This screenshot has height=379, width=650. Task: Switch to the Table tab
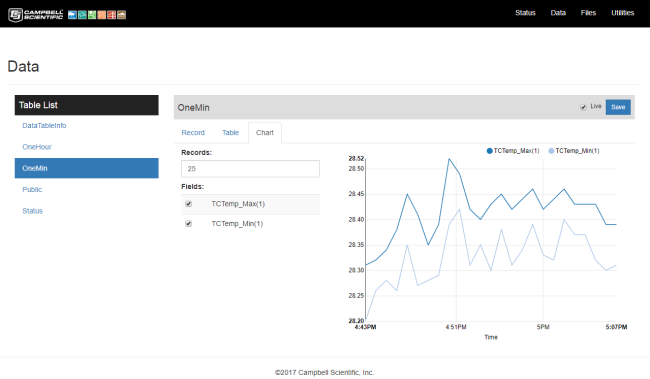tap(230, 133)
